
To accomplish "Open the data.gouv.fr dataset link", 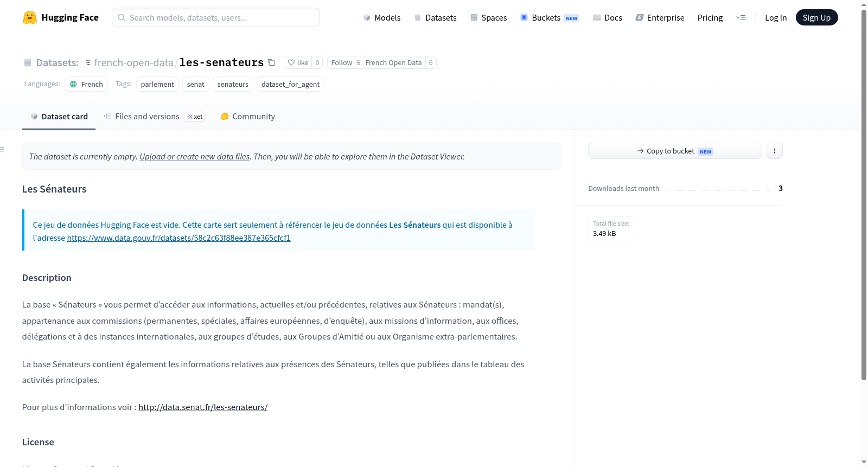I will click(178, 238).
